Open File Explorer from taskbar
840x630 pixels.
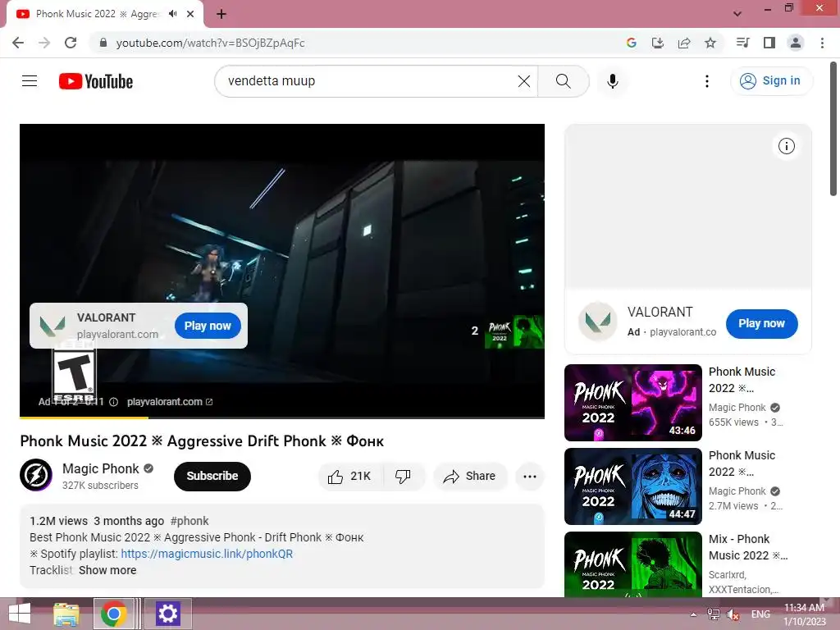pyautogui.click(x=66, y=614)
